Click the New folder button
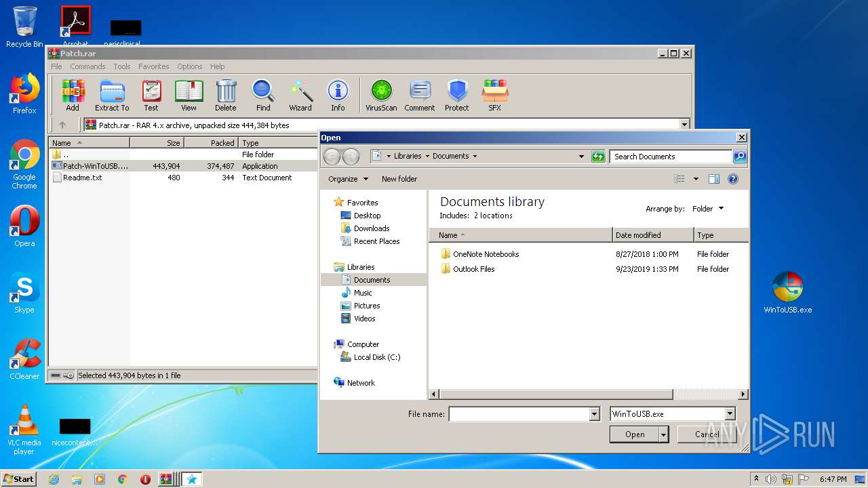Image resolution: width=868 pixels, height=488 pixels. (x=399, y=179)
